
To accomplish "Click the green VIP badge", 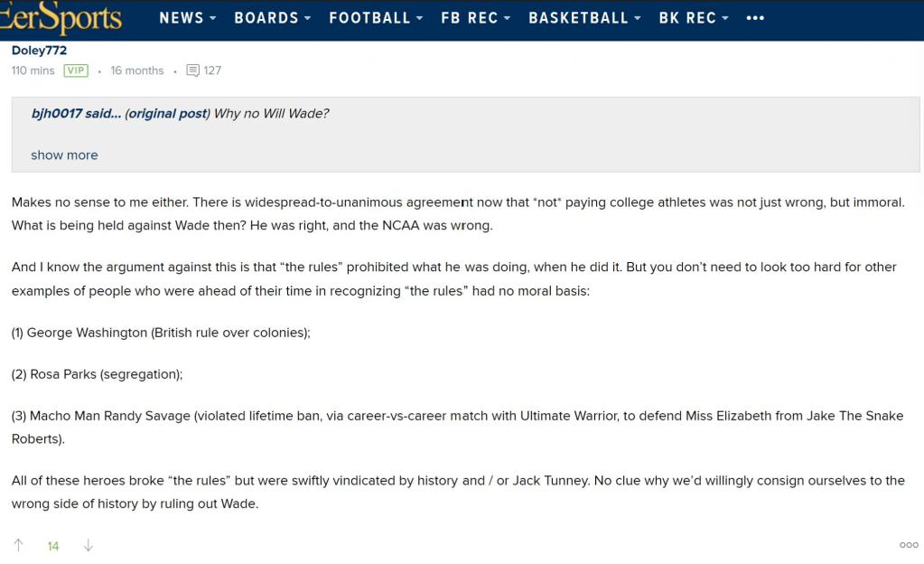I will 76,70.
